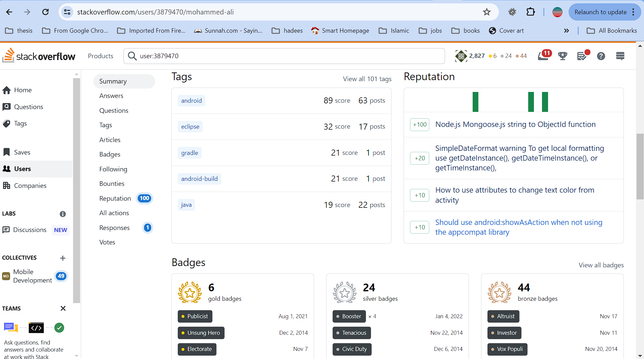Open the Cover art bookmark
This screenshot has height=359, width=644.
506,31
